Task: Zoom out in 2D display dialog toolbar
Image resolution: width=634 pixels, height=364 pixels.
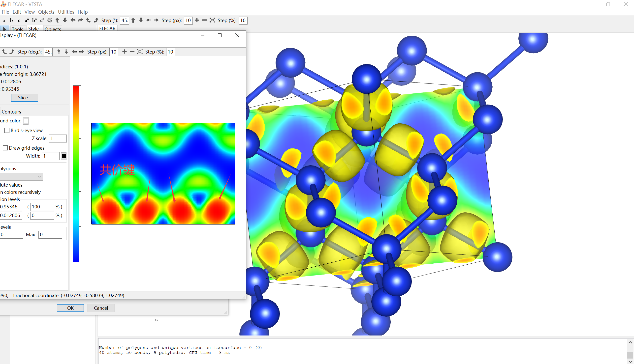Action: coord(132,52)
